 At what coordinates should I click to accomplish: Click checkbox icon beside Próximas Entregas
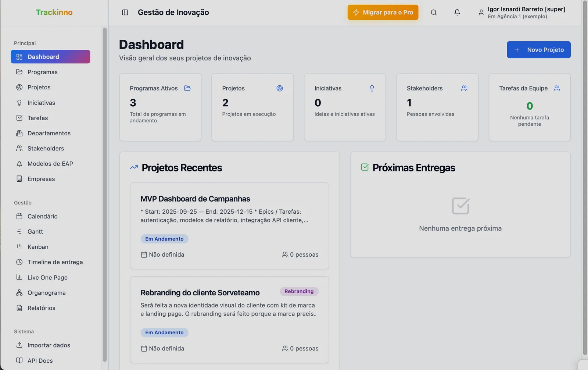coord(365,167)
